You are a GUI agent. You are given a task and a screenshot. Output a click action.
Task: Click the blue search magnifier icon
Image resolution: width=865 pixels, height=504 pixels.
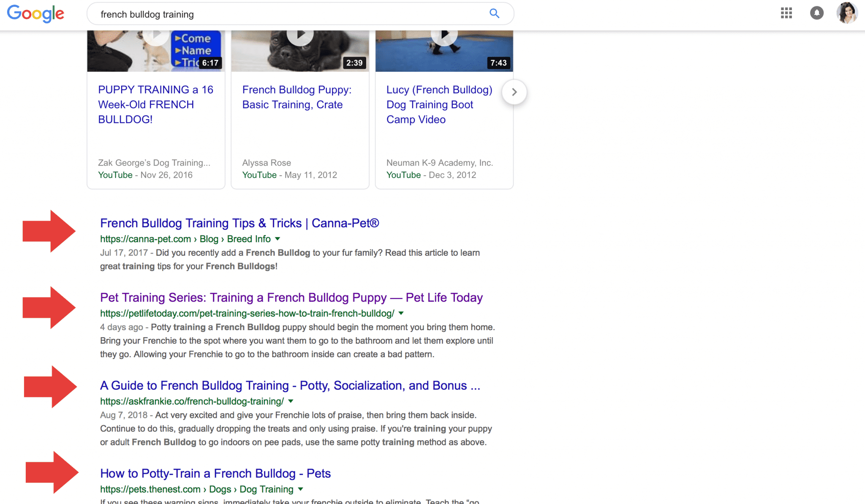pos(494,14)
